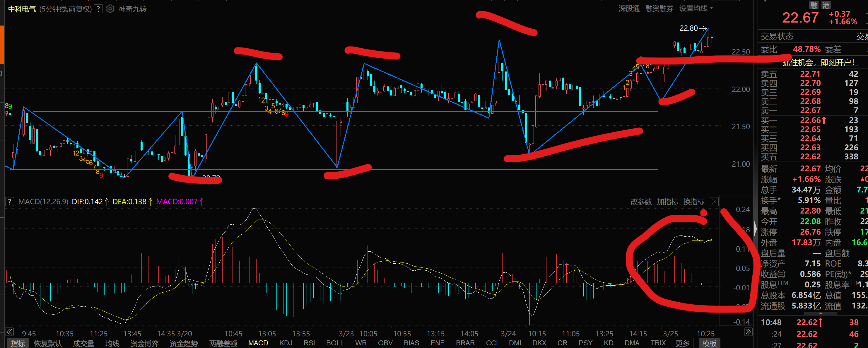The image size is (868, 348).
Task: Click the 港 Hong Kong connect badge
Action: tap(826, 5)
